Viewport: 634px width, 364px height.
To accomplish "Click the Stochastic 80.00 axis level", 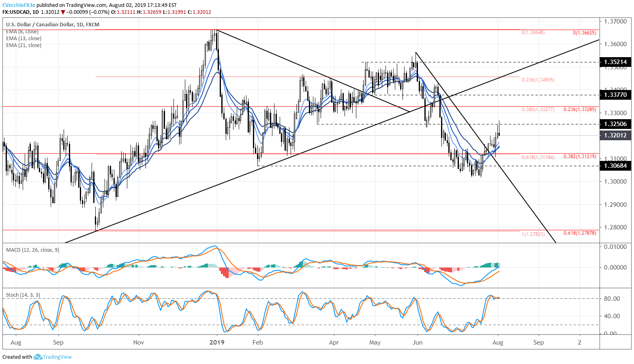I will (612, 298).
